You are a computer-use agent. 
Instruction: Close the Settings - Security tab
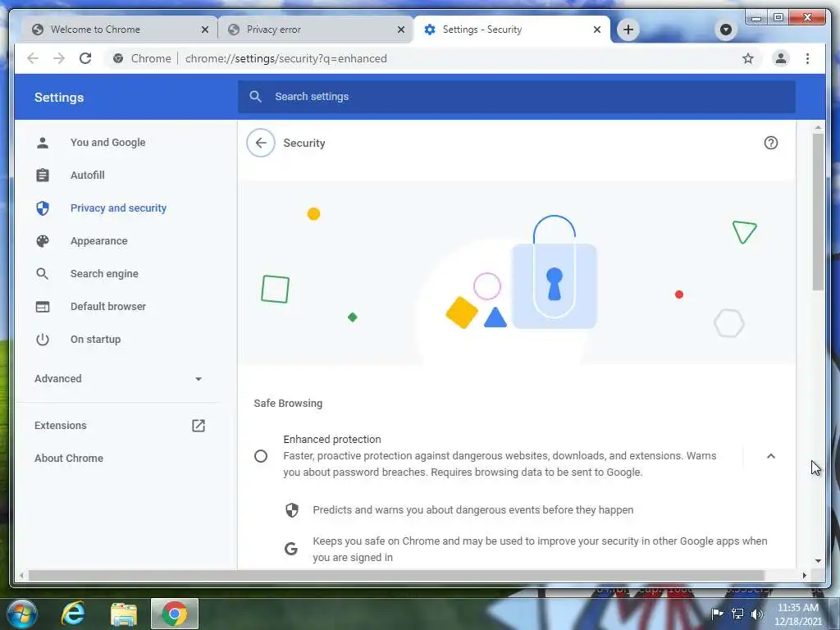tap(597, 30)
